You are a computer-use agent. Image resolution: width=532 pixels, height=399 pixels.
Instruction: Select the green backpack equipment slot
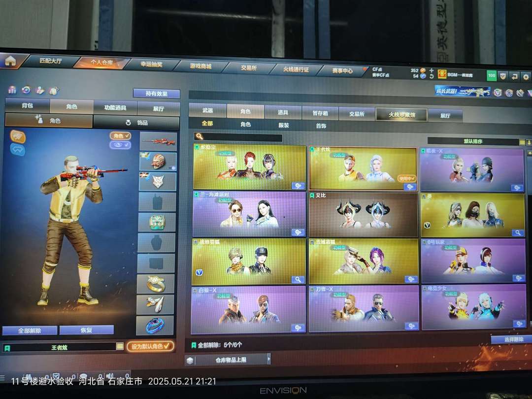tap(157, 222)
